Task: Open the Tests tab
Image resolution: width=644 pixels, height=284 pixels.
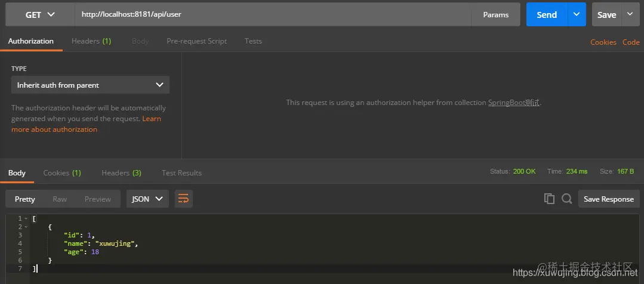Action: click(x=253, y=41)
